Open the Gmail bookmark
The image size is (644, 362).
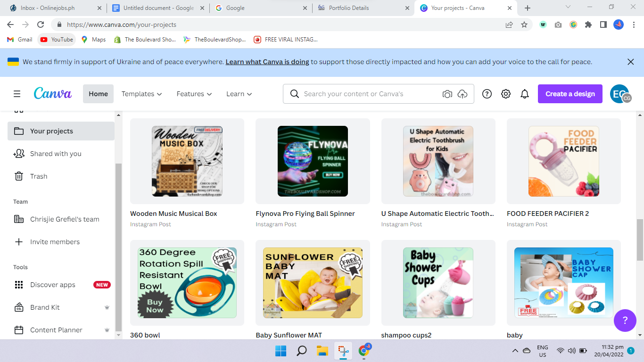point(20,40)
